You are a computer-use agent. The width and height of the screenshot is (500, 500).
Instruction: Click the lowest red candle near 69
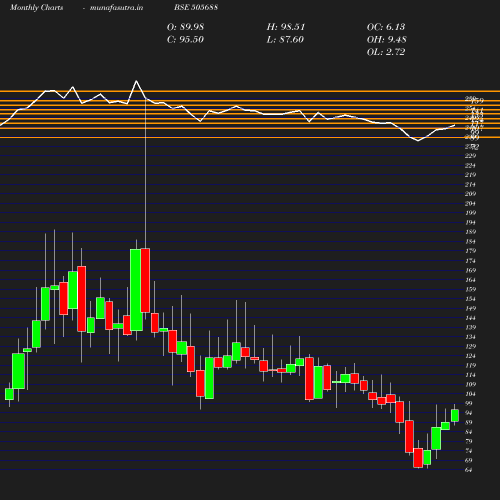[x=418, y=458]
